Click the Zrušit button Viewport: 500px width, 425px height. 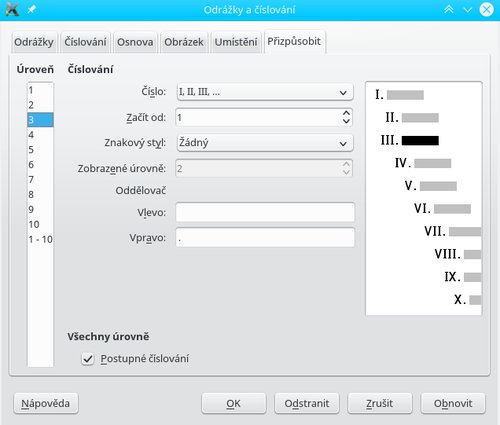point(380,403)
